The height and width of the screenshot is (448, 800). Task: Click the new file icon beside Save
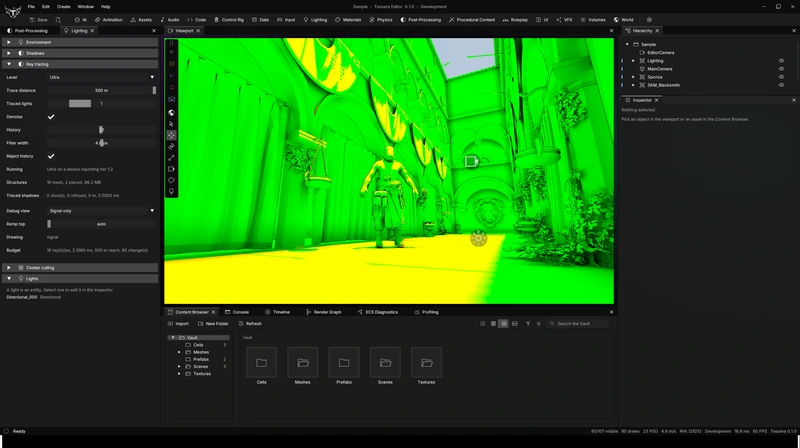pos(58,20)
